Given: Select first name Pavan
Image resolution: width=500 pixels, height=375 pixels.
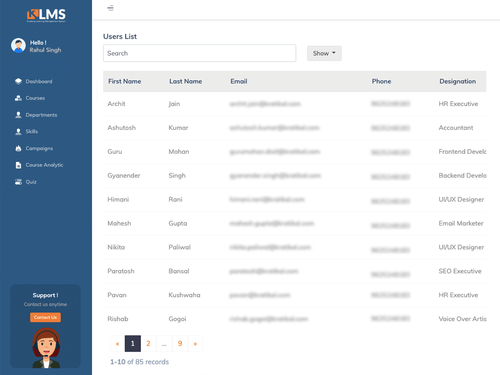Looking at the screenshot, I should (117, 295).
